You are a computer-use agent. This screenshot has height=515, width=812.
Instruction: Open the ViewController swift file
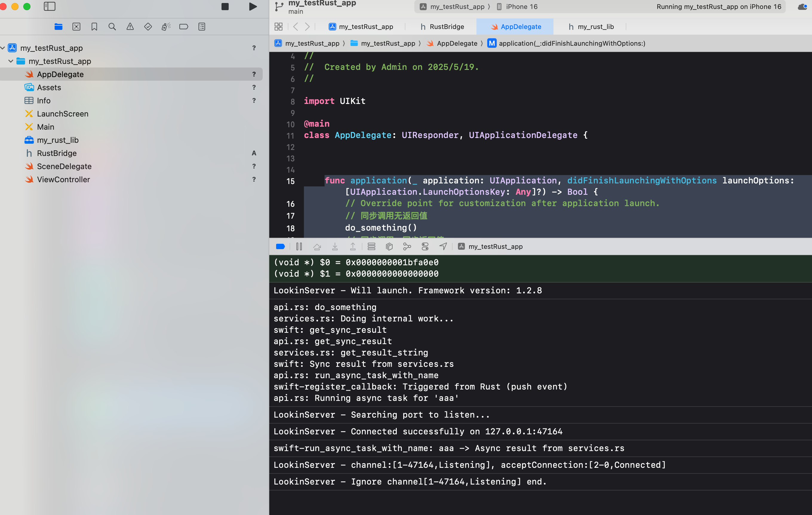pos(131,180)
